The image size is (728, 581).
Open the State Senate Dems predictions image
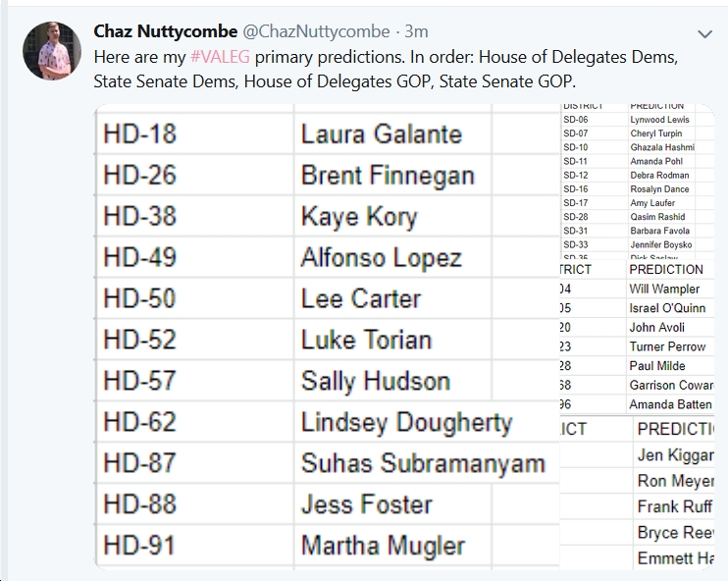pyautogui.click(x=638, y=182)
